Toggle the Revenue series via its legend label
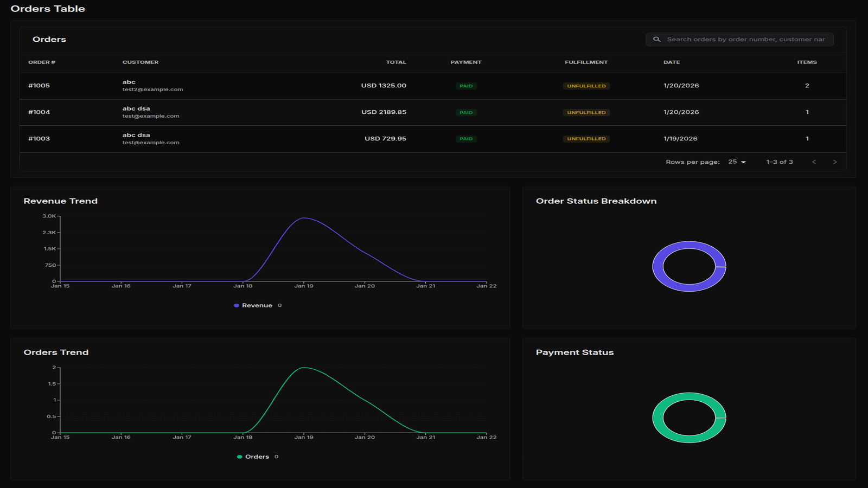Screen dimensions: 868x488 [258, 305]
